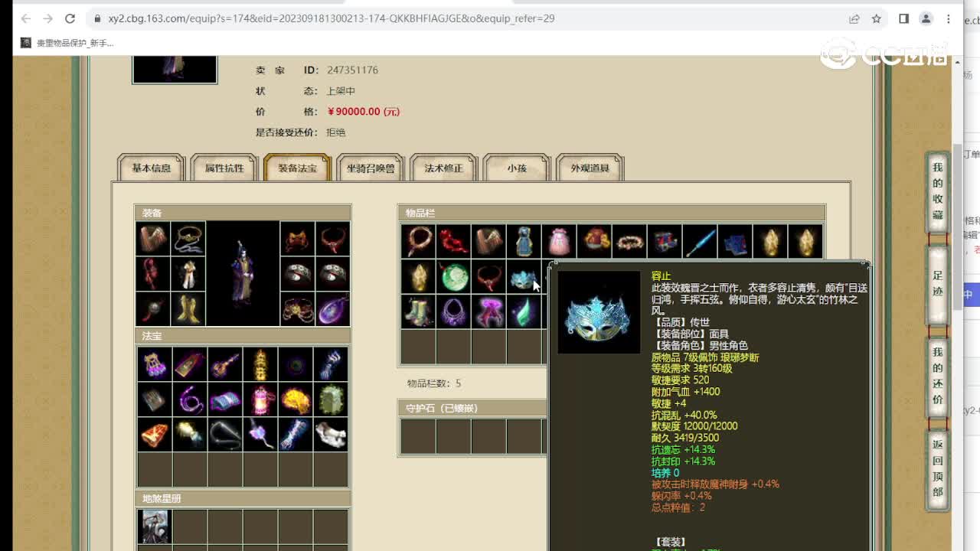Image resolution: width=980 pixels, height=551 pixels.
Task: Open 我的收藏 in the side panel
Action: click(938, 191)
